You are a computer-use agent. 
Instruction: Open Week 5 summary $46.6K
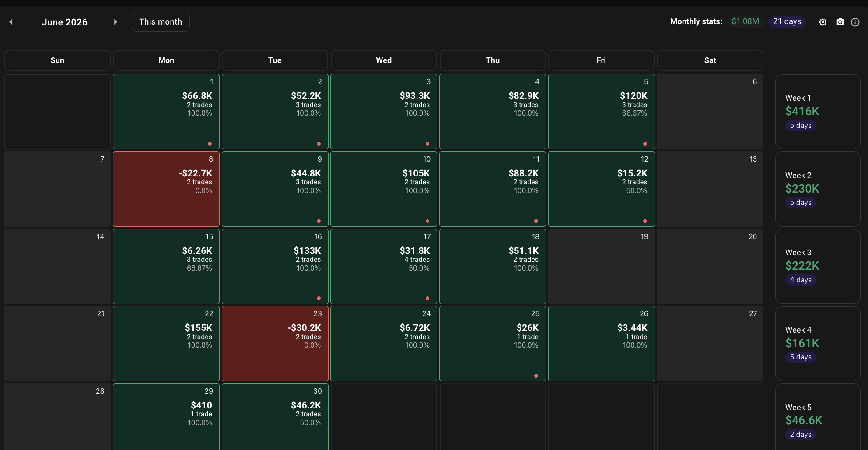point(818,417)
